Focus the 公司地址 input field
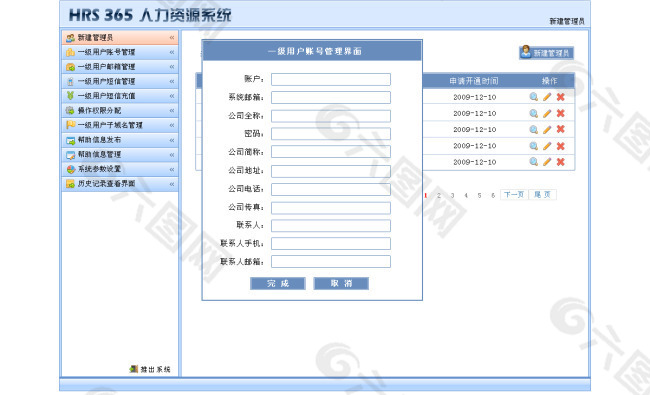Screen dimensions: 650x395 coord(331,171)
